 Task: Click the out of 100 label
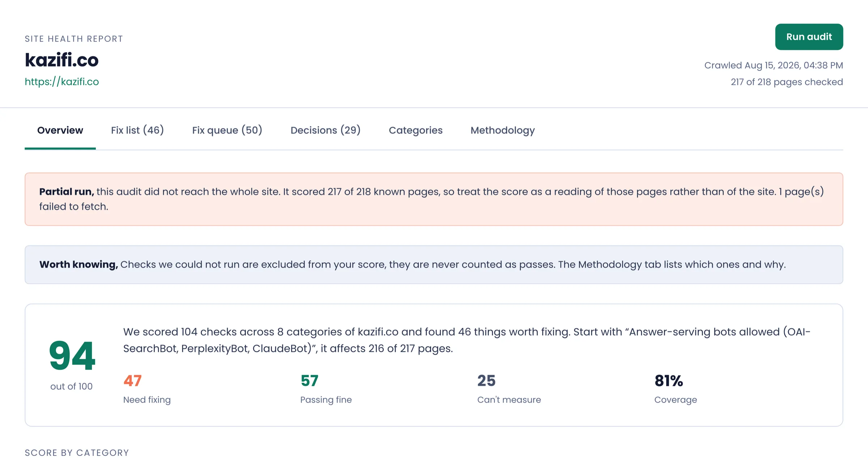[71, 386]
